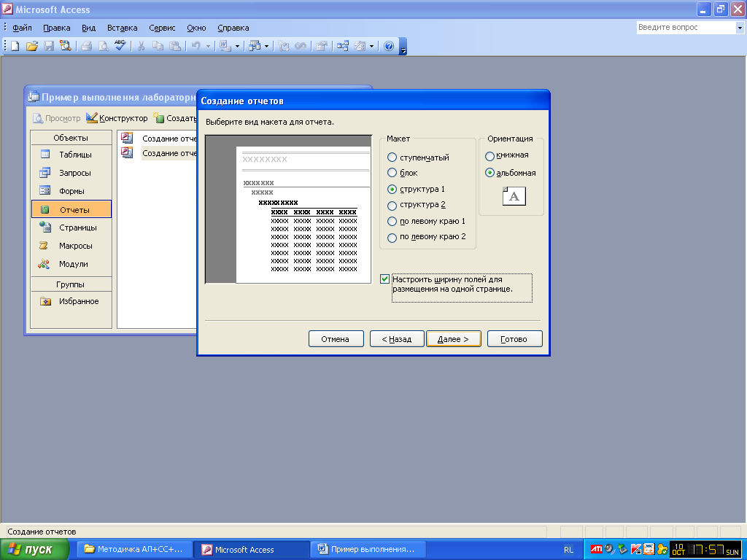This screenshot has height=560, width=747.
Task: Toggle field width adjustment checkbox
Action: [385, 279]
